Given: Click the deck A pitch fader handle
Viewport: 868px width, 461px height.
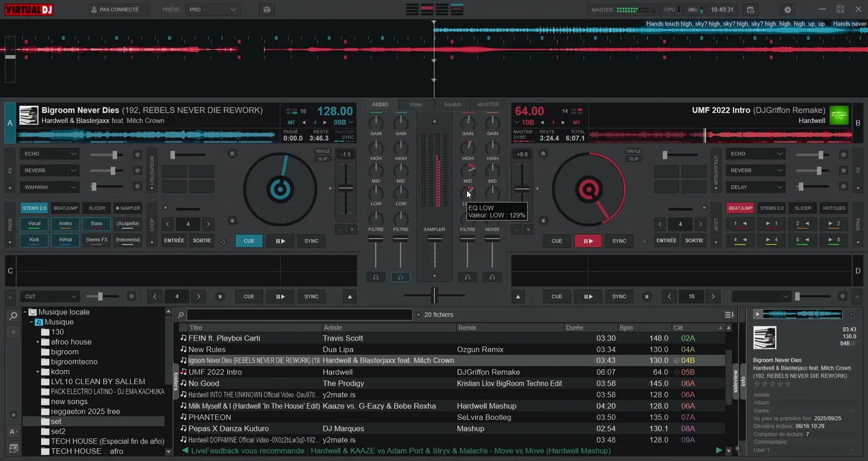Looking at the screenshot, I should tap(346, 188).
